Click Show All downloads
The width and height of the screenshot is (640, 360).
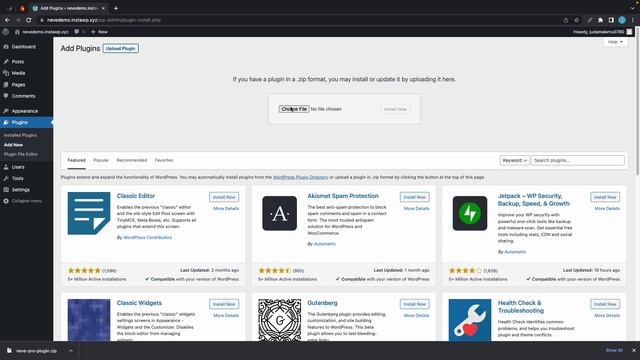[614, 350]
